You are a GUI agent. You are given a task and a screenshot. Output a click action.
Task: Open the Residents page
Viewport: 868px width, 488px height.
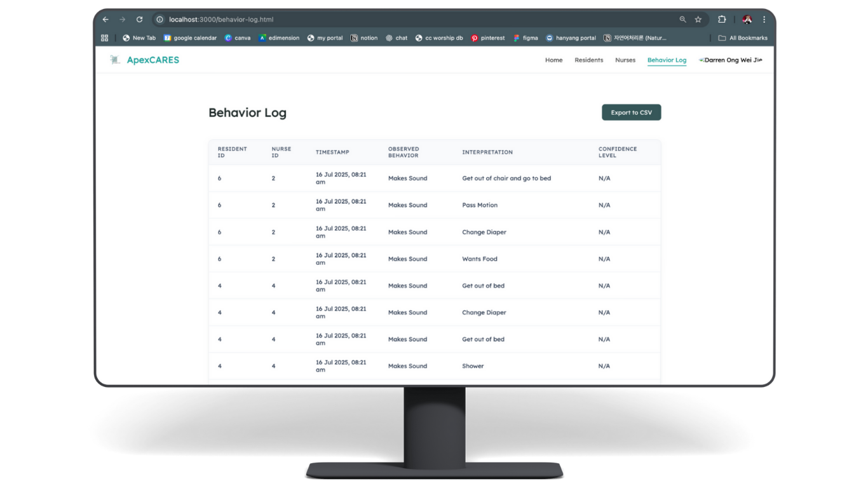[x=588, y=60]
